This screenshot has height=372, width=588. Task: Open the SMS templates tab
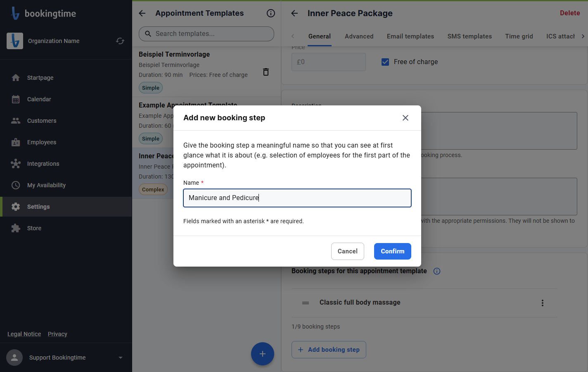[x=469, y=36]
